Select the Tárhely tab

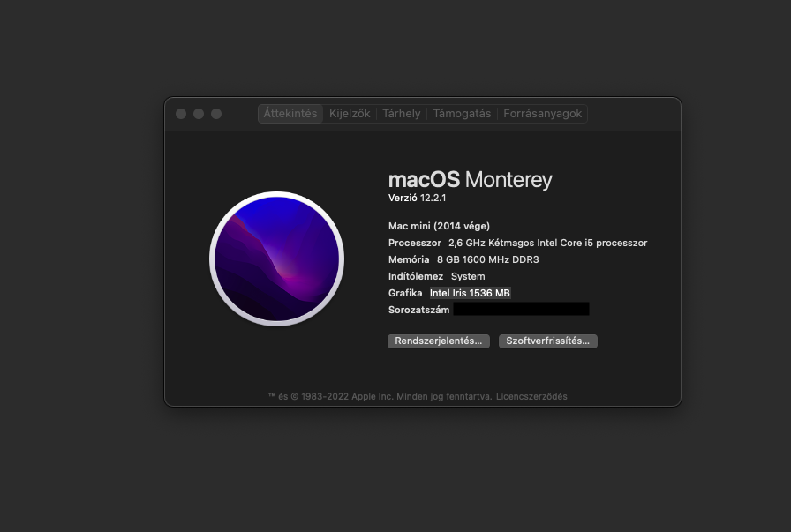click(x=401, y=114)
